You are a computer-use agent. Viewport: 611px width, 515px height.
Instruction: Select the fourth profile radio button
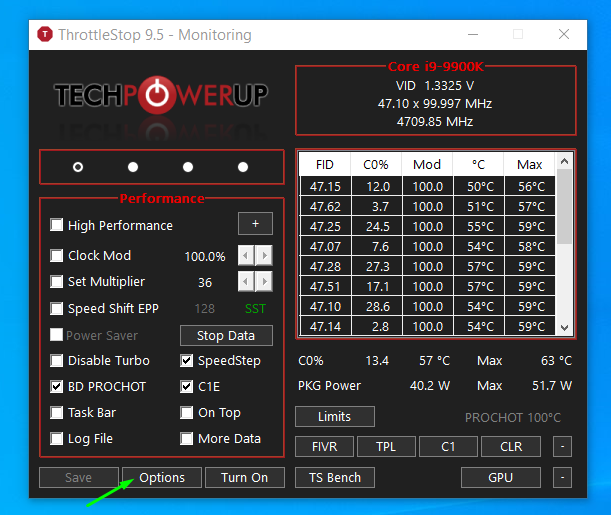click(x=243, y=167)
